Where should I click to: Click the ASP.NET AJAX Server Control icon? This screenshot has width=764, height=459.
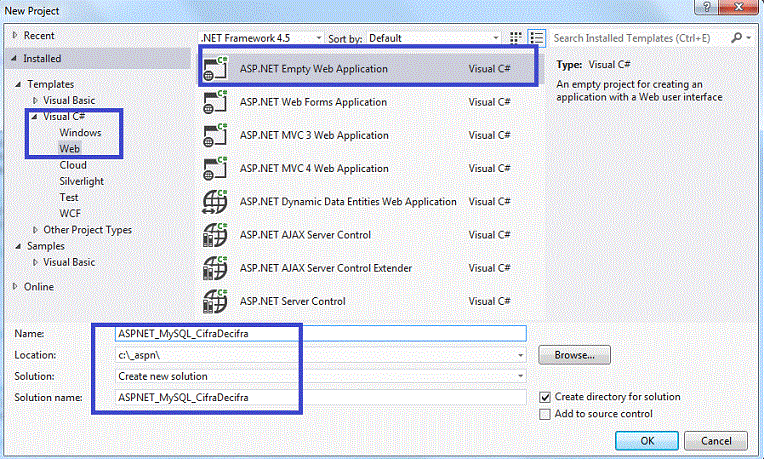coord(215,234)
